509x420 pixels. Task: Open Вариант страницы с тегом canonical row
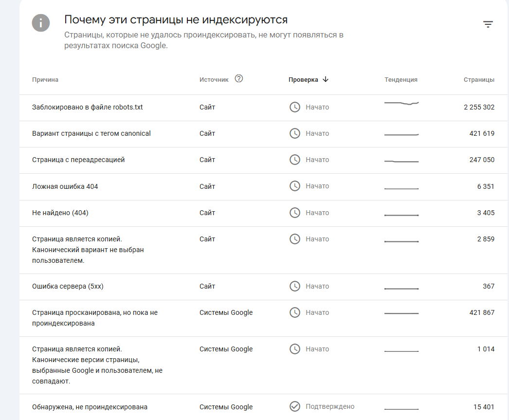(91, 133)
